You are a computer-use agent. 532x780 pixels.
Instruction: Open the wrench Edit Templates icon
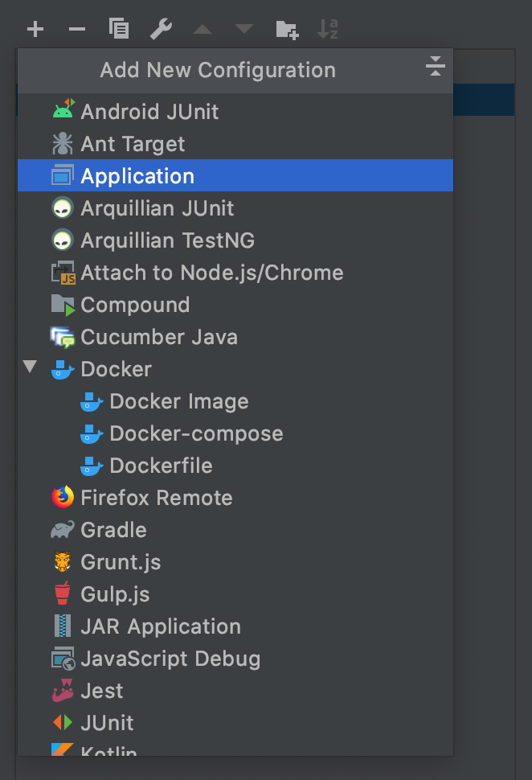point(161,29)
